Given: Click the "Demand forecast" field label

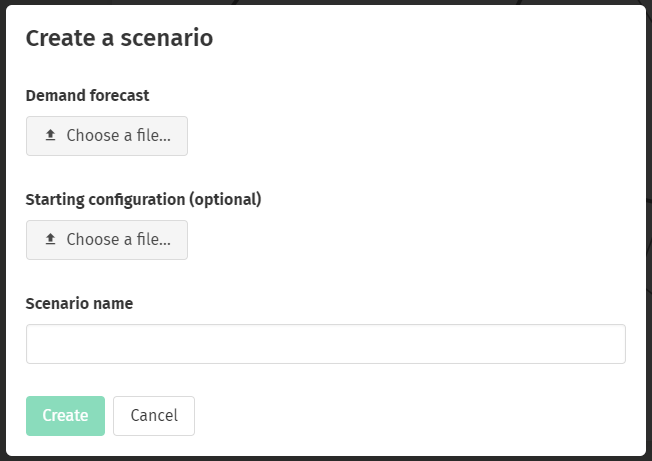Looking at the screenshot, I should [x=87, y=96].
